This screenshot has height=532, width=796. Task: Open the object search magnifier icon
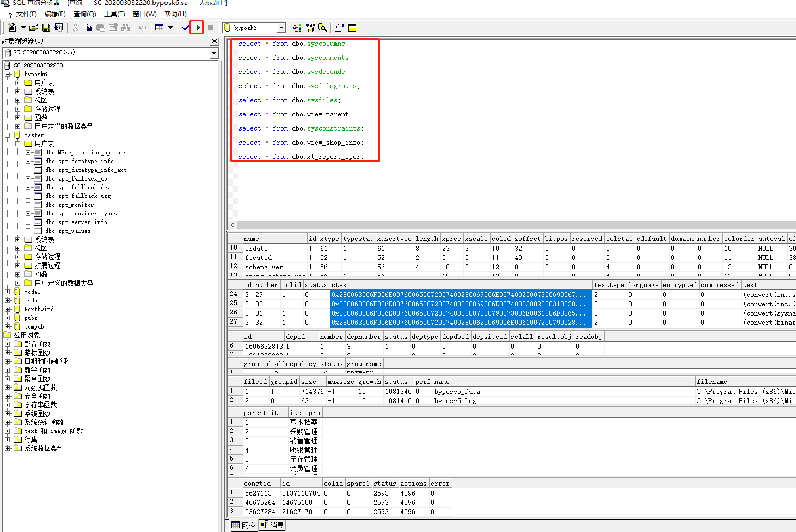click(323, 27)
